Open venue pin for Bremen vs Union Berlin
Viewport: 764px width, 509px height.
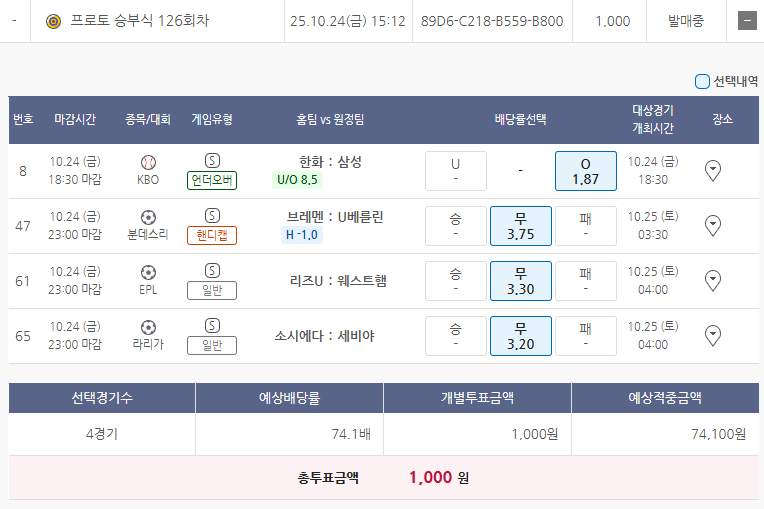click(713, 225)
